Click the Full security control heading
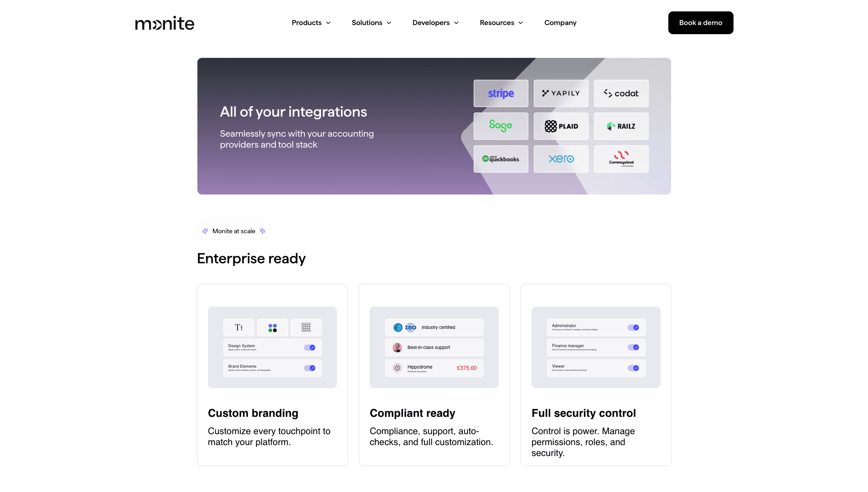This screenshot has height=492, width=868. [584, 413]
